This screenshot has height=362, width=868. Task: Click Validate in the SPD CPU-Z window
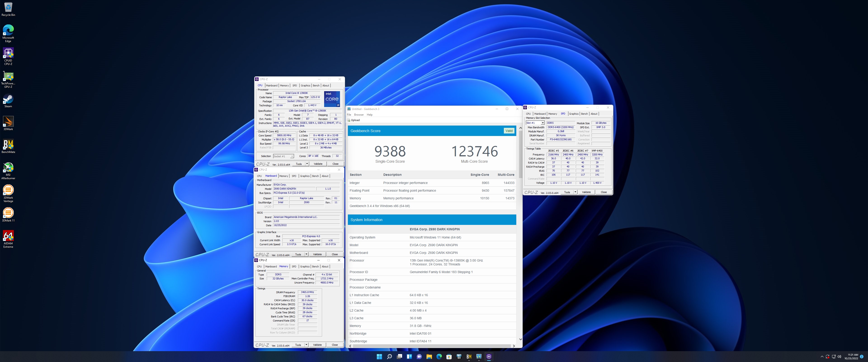click(586, 192)
